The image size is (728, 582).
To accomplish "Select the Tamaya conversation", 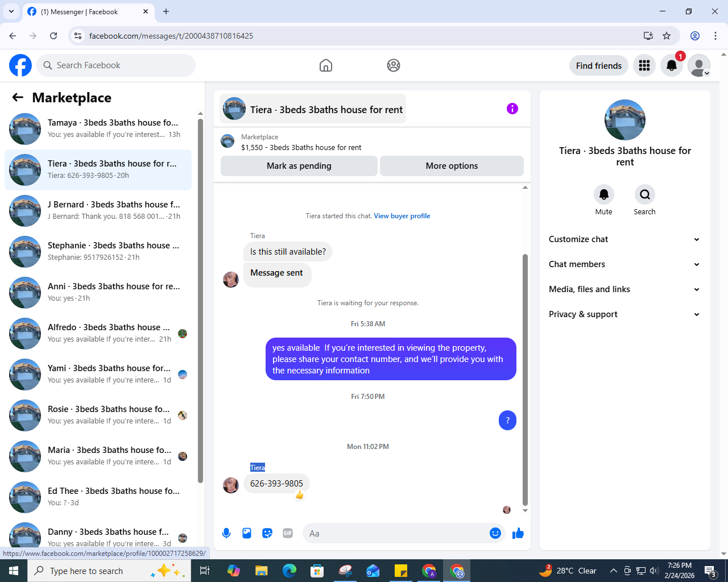I will (x=98, y=129).
